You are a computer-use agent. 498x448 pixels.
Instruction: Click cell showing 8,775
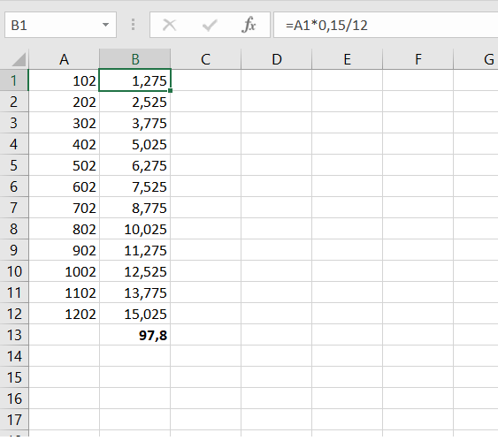click(135, 208)
